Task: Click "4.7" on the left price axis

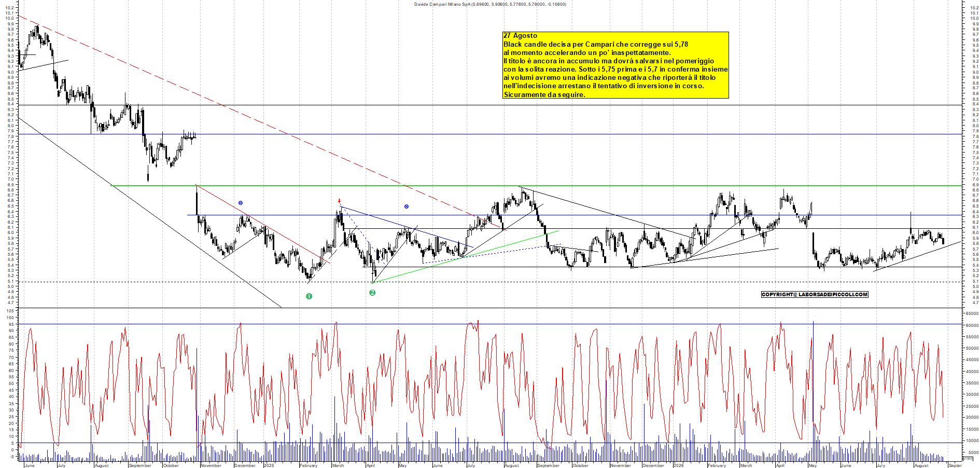Action: [x=11, y=302]
